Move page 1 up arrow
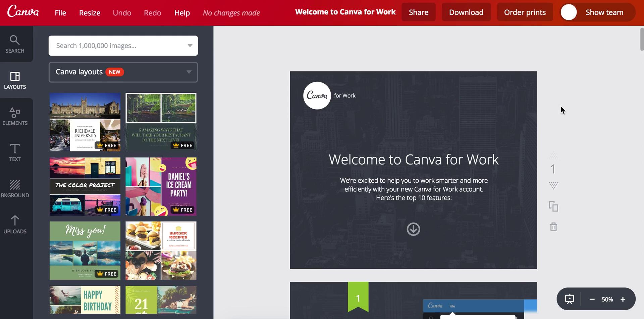The width and height of the screenshot is (644, 319). 553,155
